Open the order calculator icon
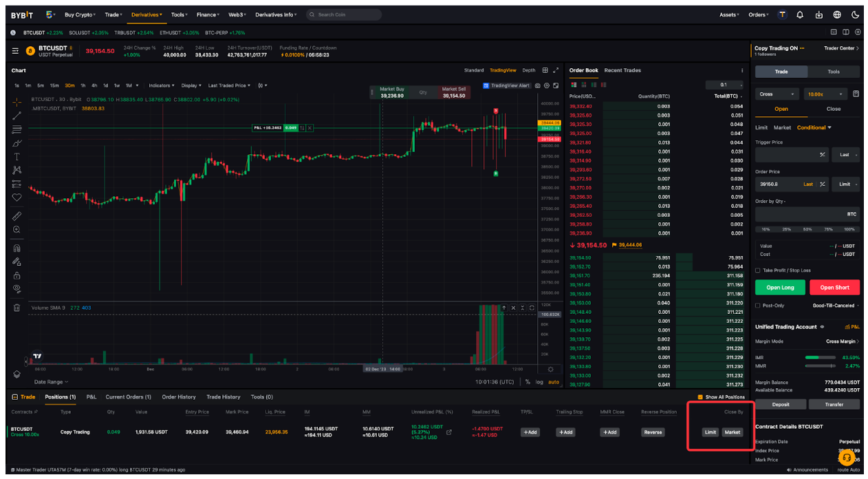 (x=856, y=94)
